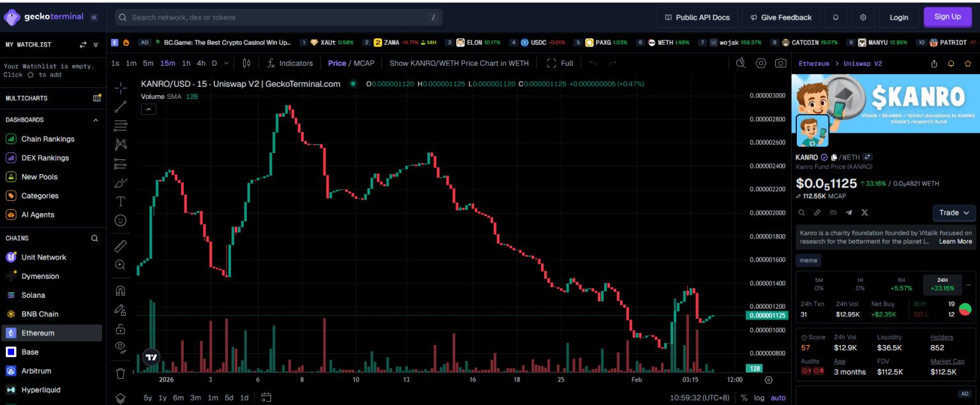Set a price alert bell for KANRO
This screenshot has height=405, width=980.
point(951,63)
